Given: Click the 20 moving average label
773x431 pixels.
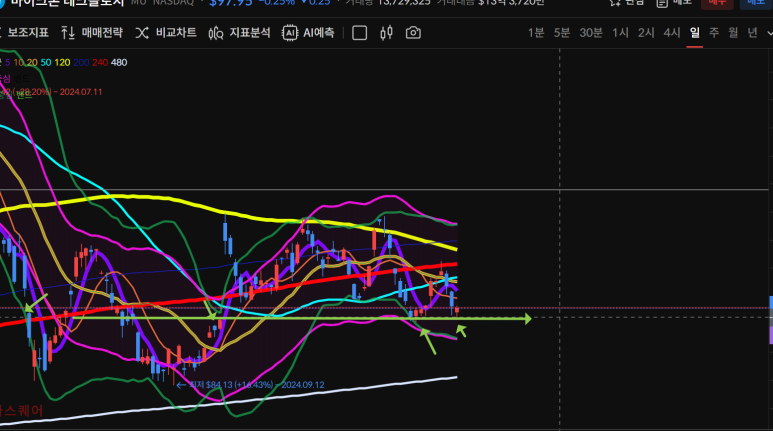Looking at the screenshot, I should (x=32, y=63).
